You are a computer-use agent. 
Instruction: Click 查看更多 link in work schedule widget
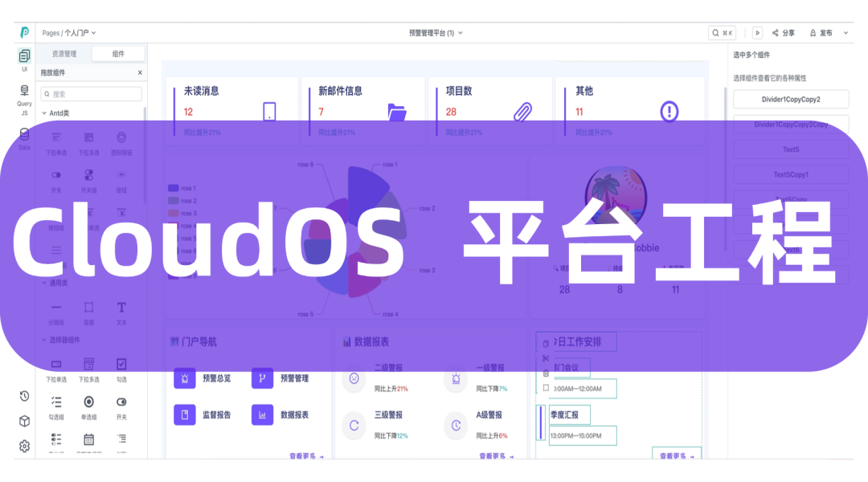[677, 456]
